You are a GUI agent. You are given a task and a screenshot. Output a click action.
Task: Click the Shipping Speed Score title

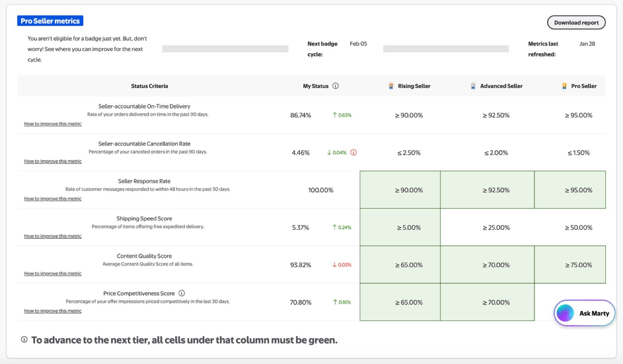click(x=144, y=218)
